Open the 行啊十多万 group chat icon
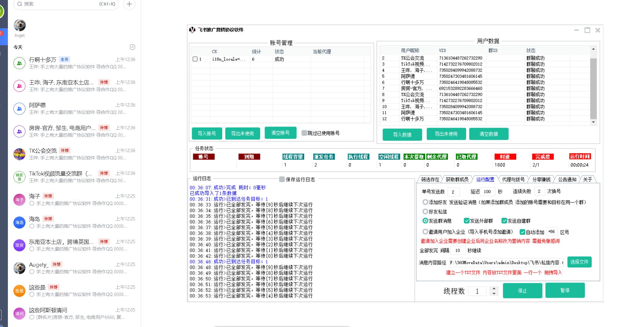This screenshot has width=644, height=327. (19, 63)
